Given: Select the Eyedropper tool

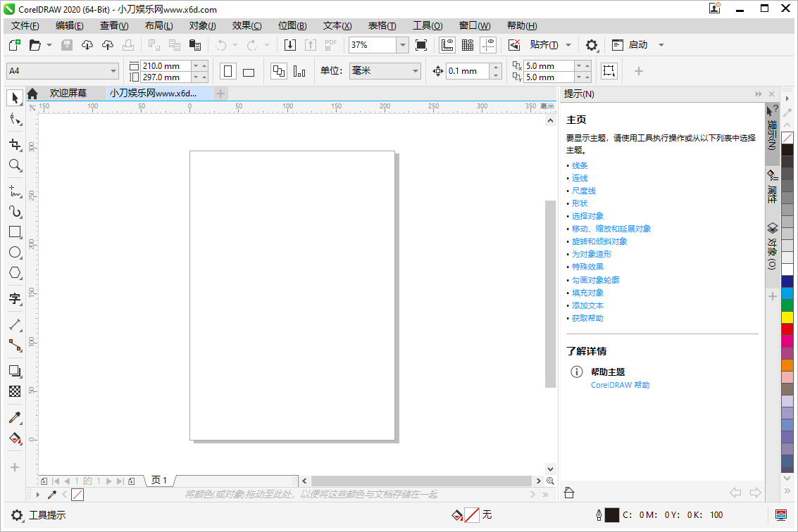Looking at the screenshot, I should 15,418.
